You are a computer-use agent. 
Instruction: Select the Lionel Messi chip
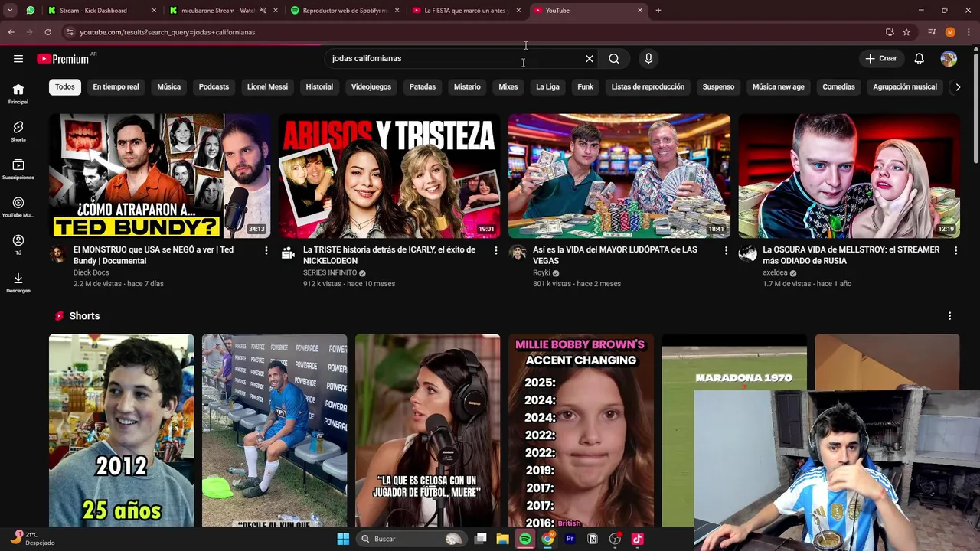(267, 87)
